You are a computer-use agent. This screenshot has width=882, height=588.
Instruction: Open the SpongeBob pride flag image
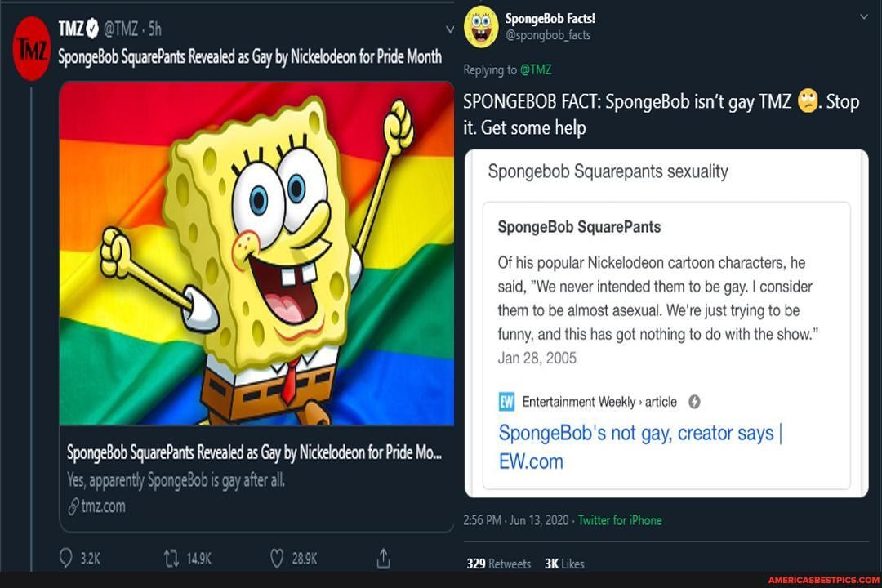(256, 253)
